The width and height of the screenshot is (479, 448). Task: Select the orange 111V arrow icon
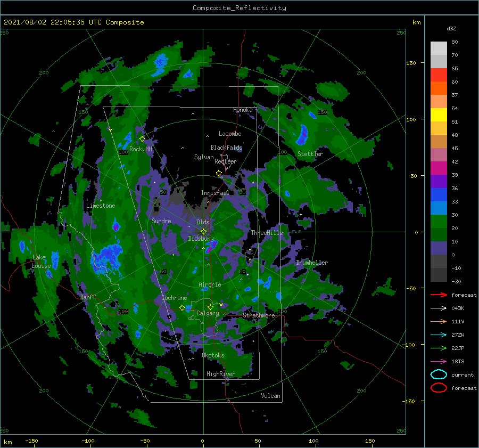(x=439, y=321)
